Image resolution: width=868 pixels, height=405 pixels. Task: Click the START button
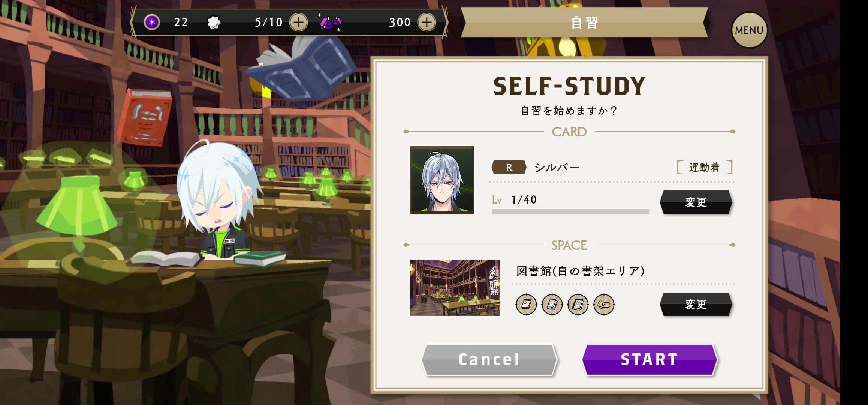[650, 359]
